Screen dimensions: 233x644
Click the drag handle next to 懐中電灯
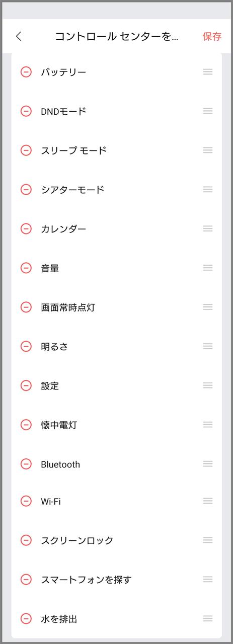click(x=208, y=425)
